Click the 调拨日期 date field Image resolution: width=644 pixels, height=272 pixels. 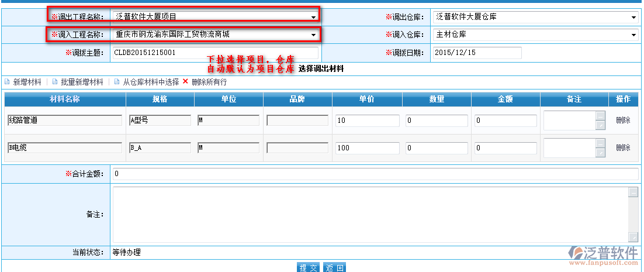click(477, 53)
